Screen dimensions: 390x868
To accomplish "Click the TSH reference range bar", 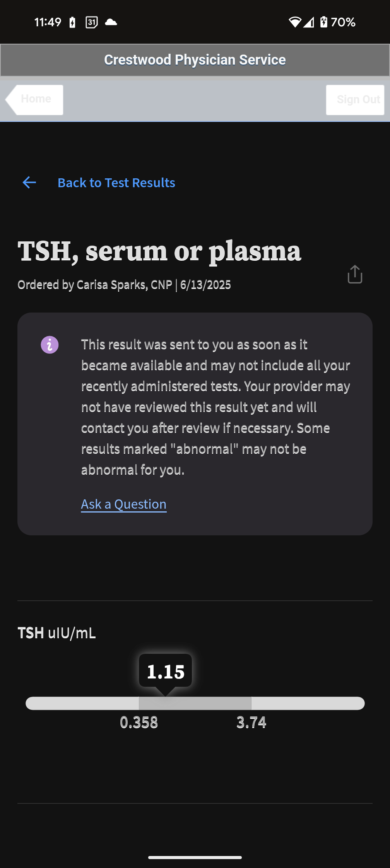I will pyautogui.click(x=195, y=703).
